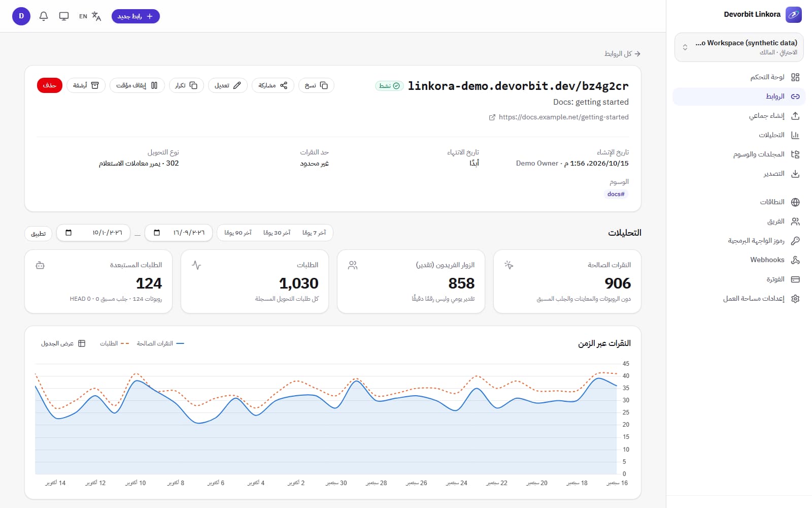Screen dimensions: 812x508
Task: Share the link via مشاركة button
Action: click(273, 85)
